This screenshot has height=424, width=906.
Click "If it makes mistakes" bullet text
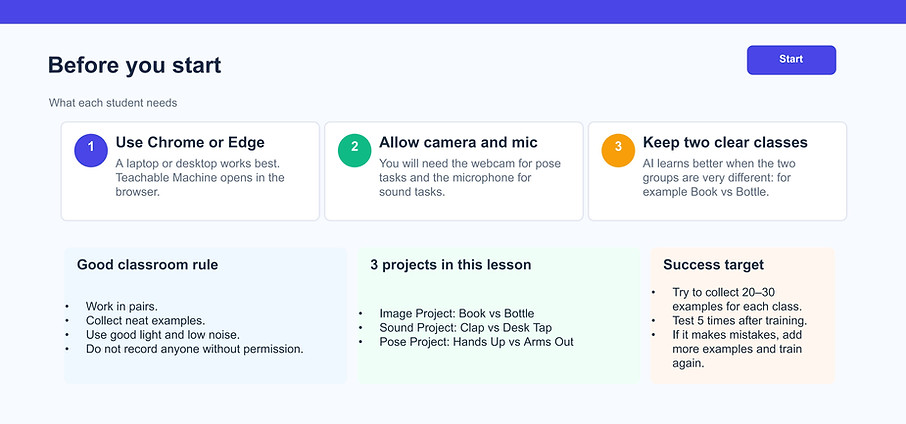click(x=737, y=349)
